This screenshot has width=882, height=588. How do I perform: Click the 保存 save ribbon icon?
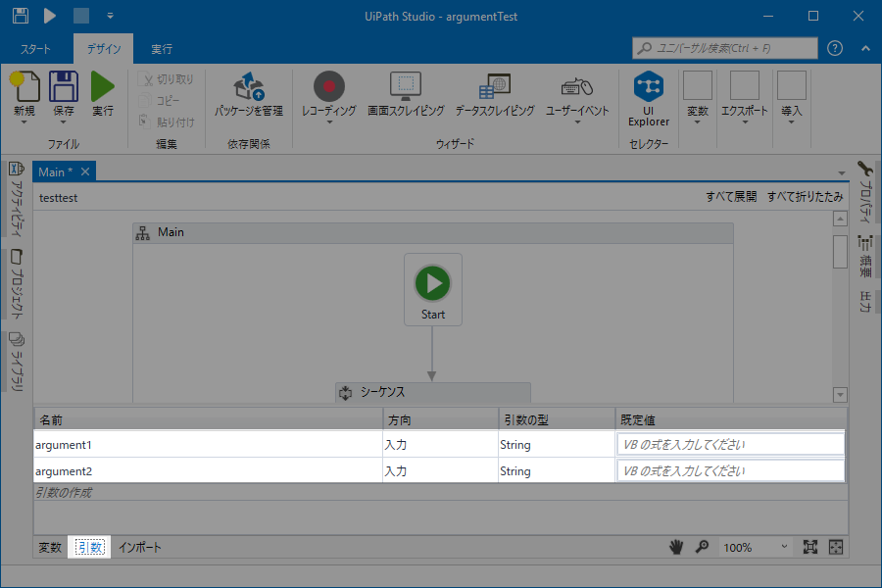click(x=64, y=86)
